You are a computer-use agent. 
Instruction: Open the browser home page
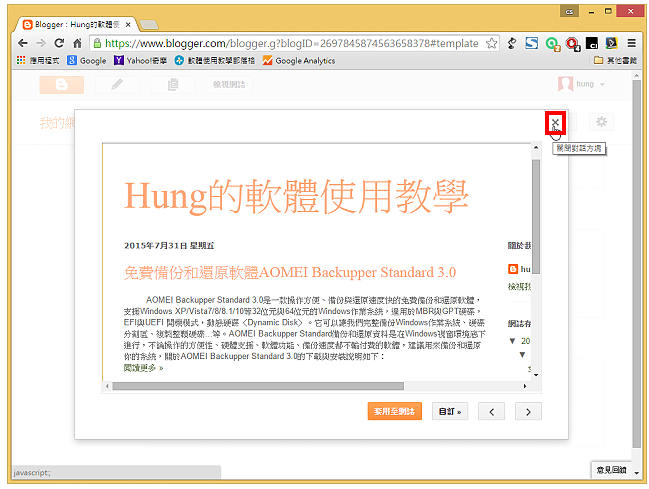(x=77, y=43)
